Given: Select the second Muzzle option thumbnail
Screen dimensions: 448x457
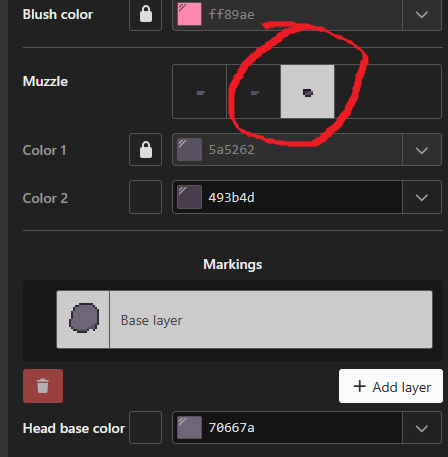Looking at the screenshot, I should [x=254, y=92].
